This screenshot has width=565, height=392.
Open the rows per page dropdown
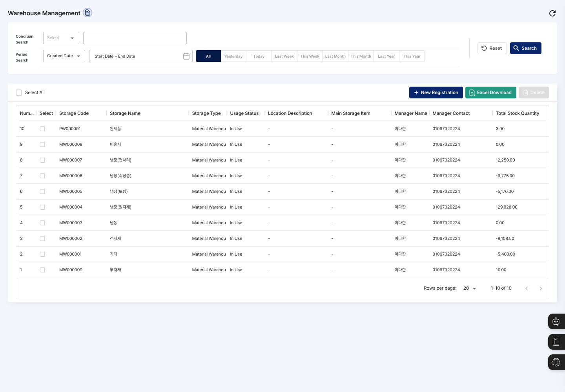[x=470, y=288]
